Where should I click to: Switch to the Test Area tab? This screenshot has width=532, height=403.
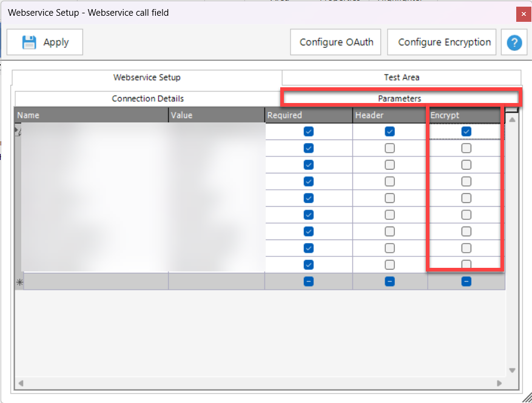coord(401,78)
